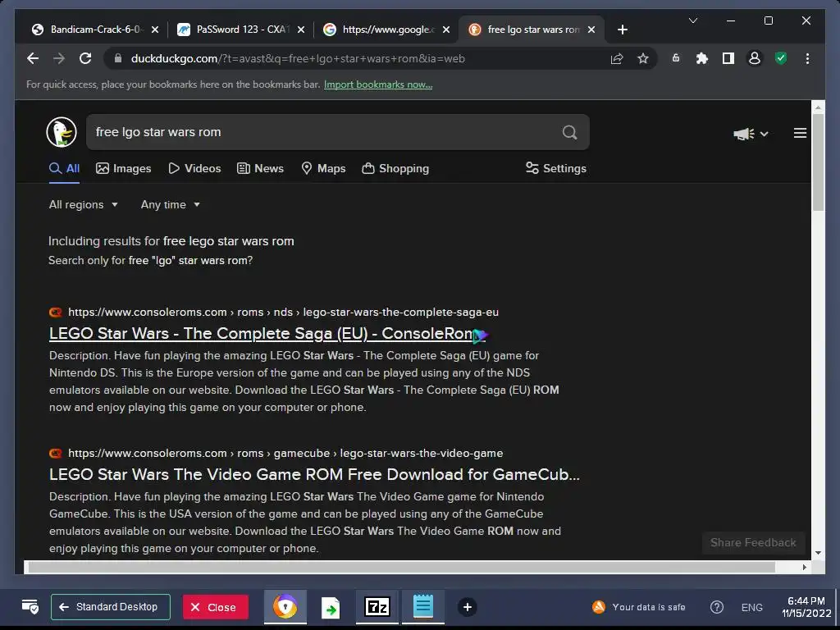840x630 pixels.
Task: Click the Share Feedback button
Action: point(753,543)
